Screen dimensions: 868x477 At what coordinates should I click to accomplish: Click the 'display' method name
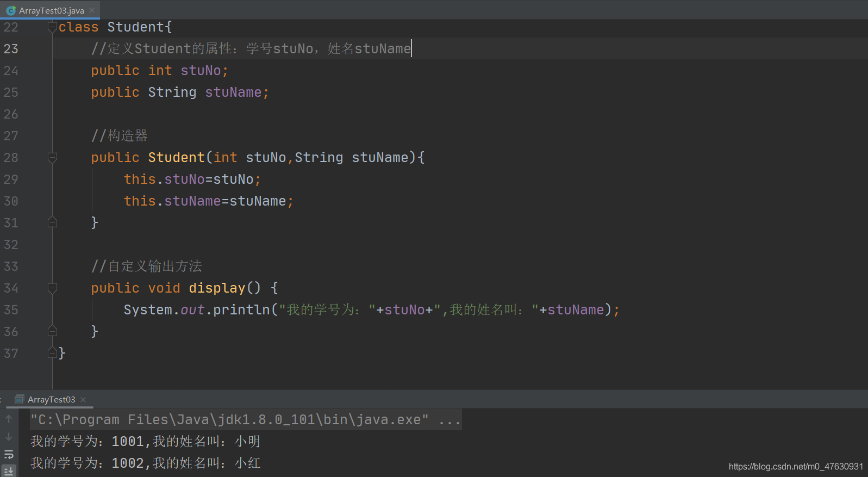coord(217,288)
